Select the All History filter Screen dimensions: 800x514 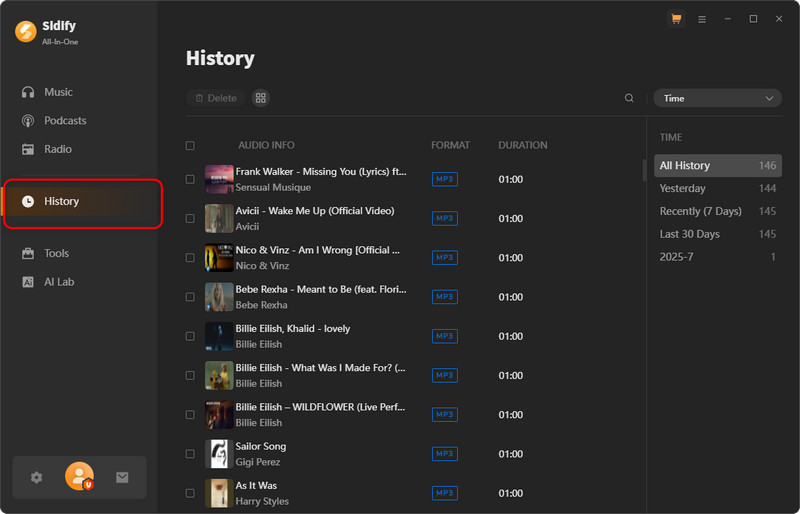[x=717, y=166]
